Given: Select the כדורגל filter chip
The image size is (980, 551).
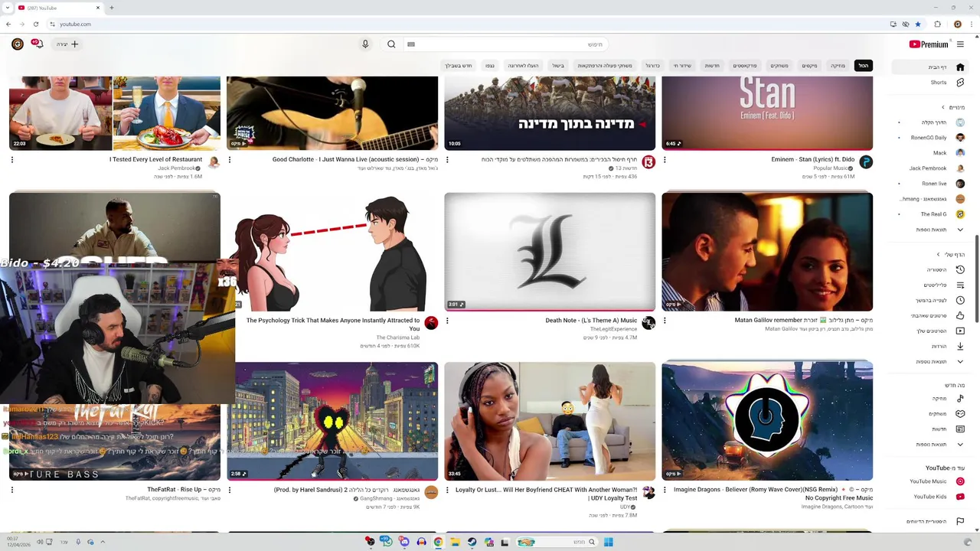Looking at the screenshot, I should [x=652, y=66].
